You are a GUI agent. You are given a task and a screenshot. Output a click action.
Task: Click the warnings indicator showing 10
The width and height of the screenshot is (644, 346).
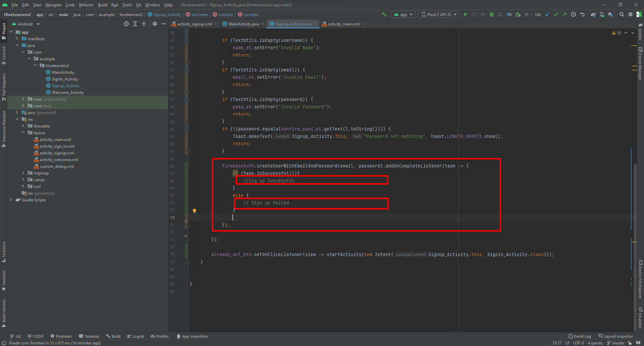(616, 33)
